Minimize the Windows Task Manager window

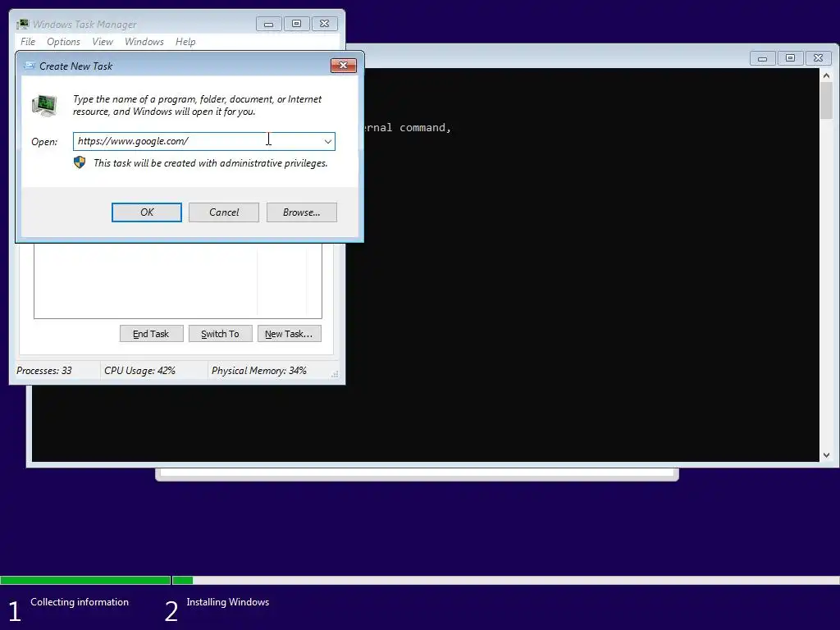[x=269, y=24]
